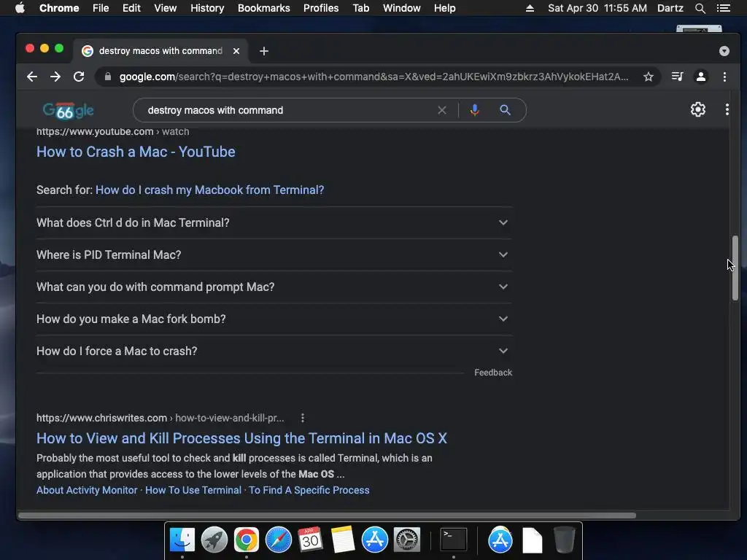Open the Google page three-dot menu
The height and width of the screenshot is (560, 747).
point(727,109)
